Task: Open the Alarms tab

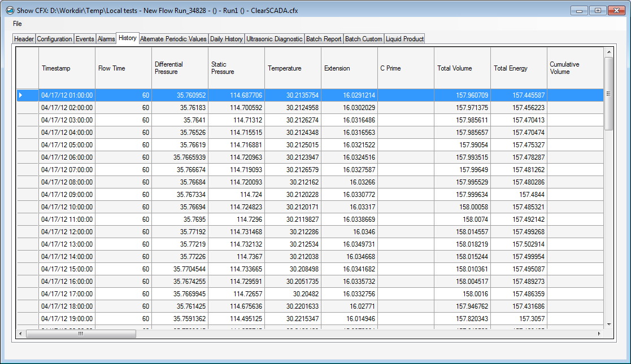Action: point(106,39)
